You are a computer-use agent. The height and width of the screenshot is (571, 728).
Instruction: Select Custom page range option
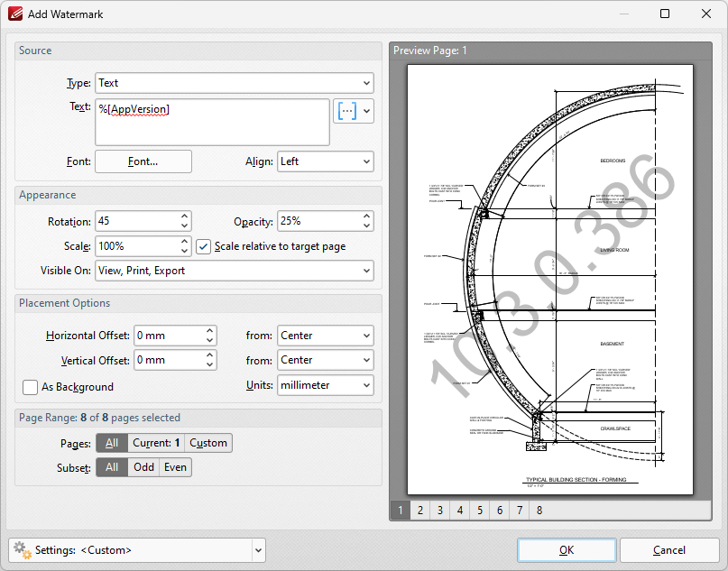click(208, 443)
